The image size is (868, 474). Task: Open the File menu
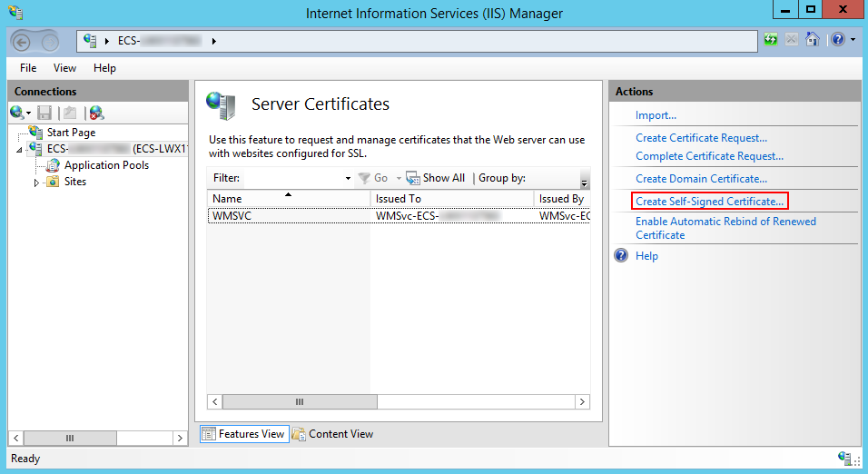(x=28, y=68)
